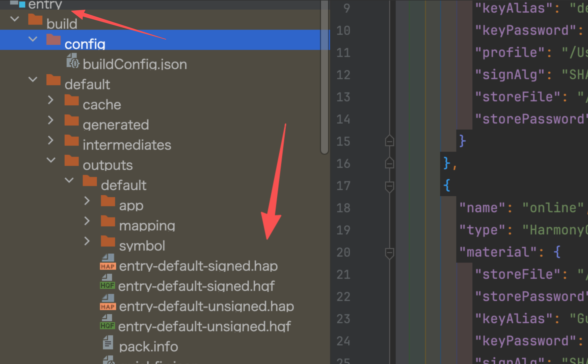Click the entry module icon
The image size is (588, 364).
(x=18, y=4)
